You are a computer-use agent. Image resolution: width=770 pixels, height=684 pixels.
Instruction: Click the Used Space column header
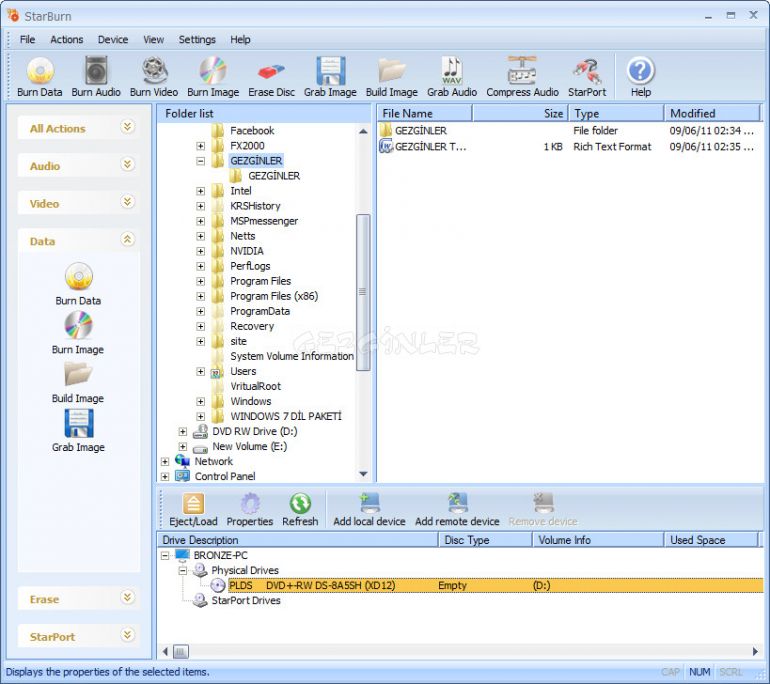coord(711,540)
